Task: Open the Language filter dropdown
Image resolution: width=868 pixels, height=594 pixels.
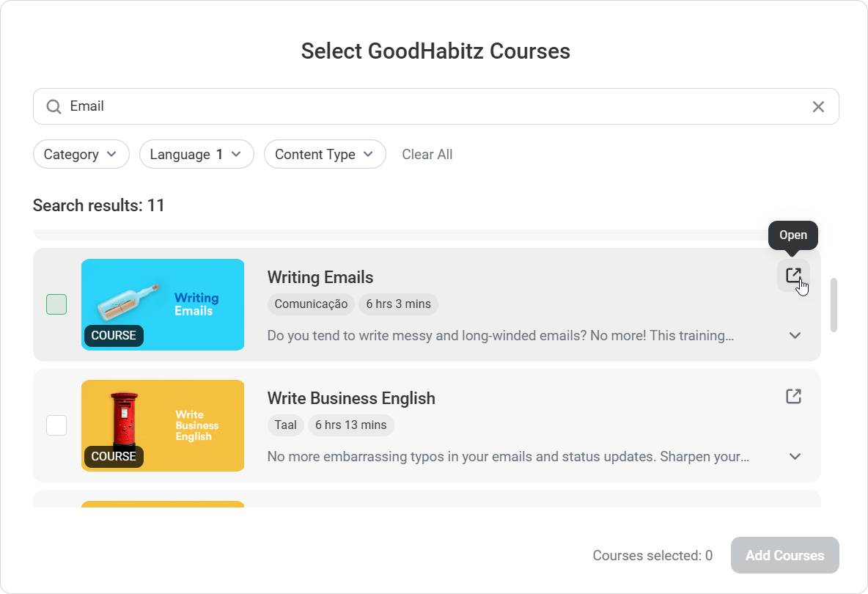Action: click(196, 155)
